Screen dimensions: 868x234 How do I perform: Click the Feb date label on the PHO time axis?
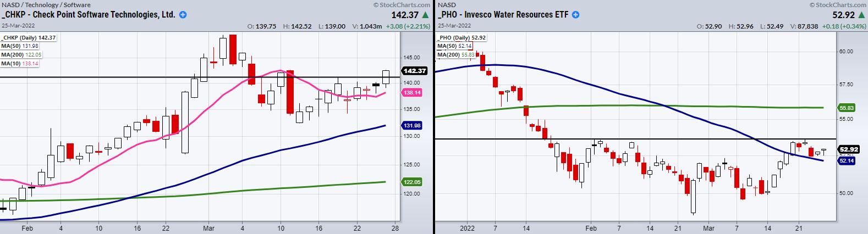click(590, 227)
